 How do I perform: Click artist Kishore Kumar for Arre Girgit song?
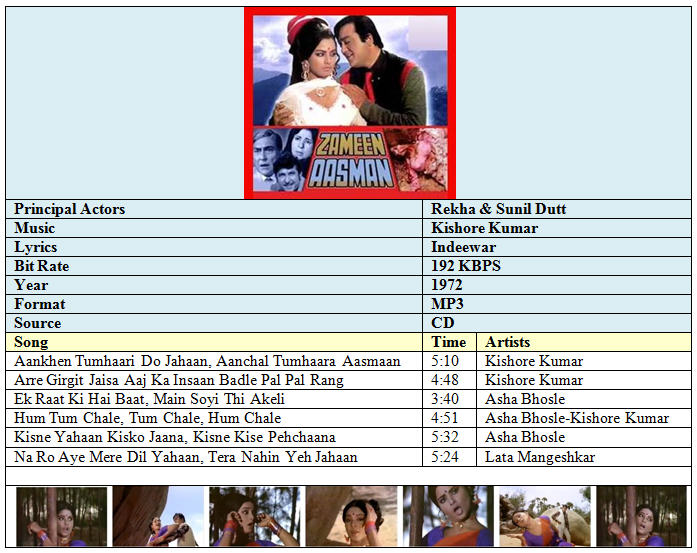[534, 381]
